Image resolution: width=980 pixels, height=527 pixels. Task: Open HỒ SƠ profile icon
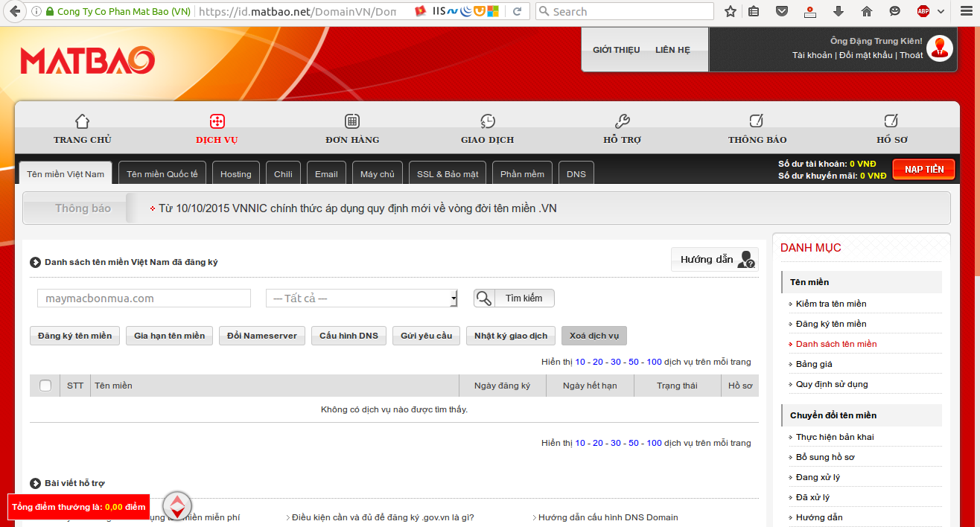tap(892, 121)
